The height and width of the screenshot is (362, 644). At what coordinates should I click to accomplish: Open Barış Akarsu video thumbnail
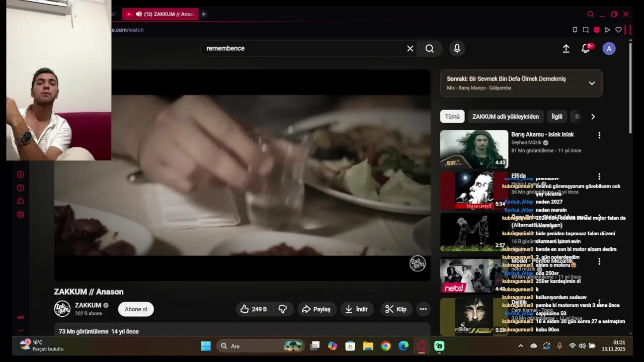pyautogui.click(x=474, y=149)
